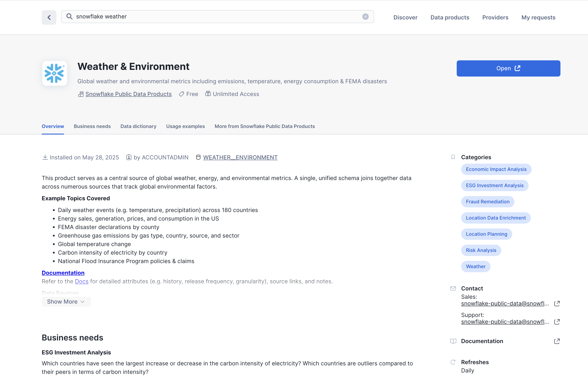Select 'FEMA disaster declarations by county' bullet
This screenshot has height=384, width=588.
click(108, 227)
